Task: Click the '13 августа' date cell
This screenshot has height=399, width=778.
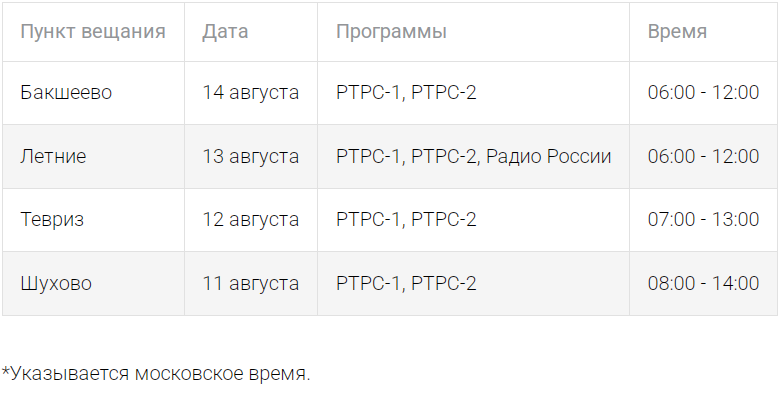Action: point(251,156)
